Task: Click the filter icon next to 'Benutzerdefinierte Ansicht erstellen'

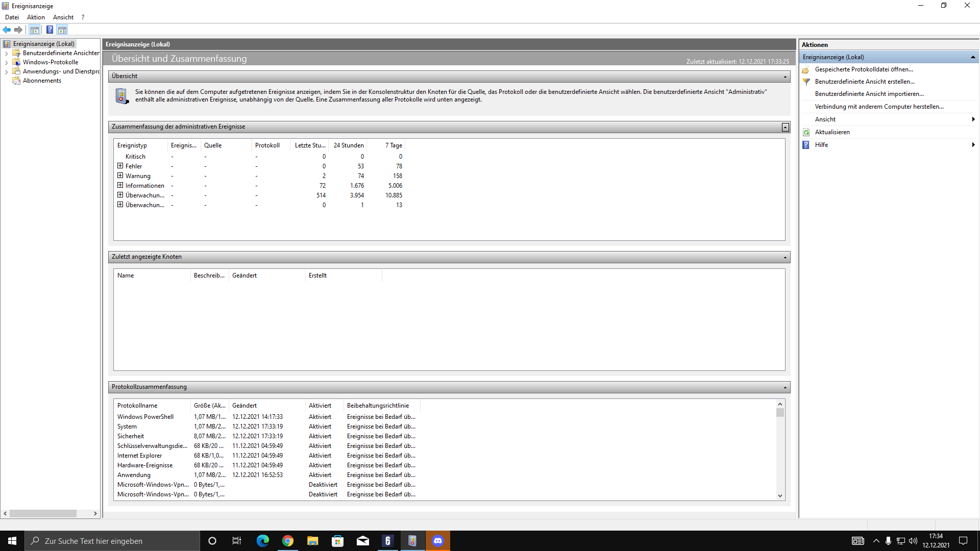Action: (806, 82)
